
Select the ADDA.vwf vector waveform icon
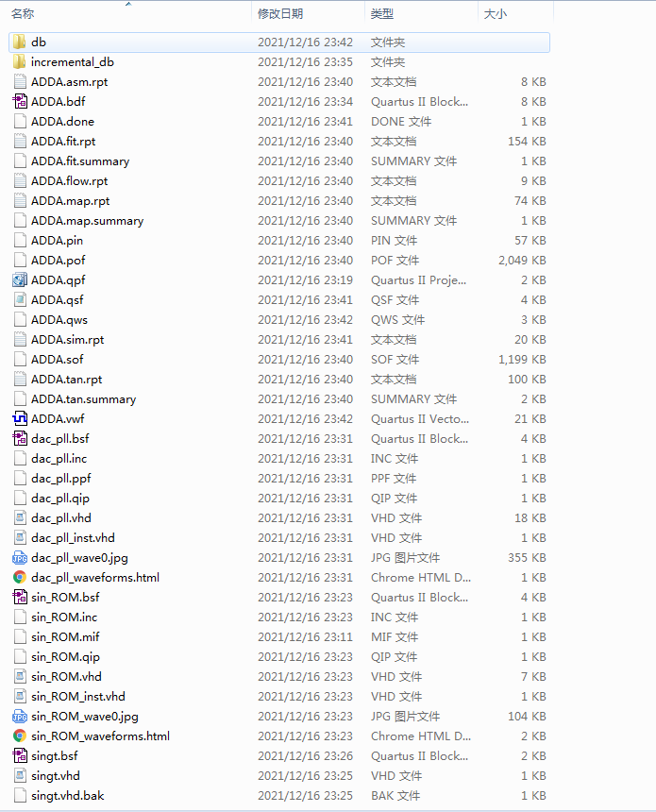point(20,419)
